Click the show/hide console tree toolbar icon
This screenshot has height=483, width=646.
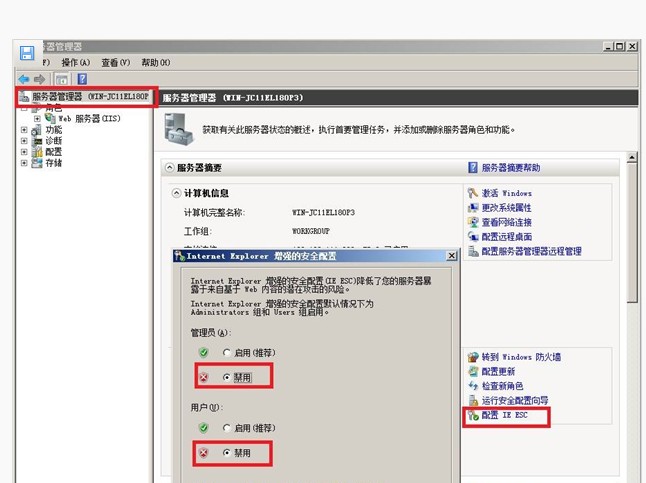pyautogui.click(x=62, y=79)
